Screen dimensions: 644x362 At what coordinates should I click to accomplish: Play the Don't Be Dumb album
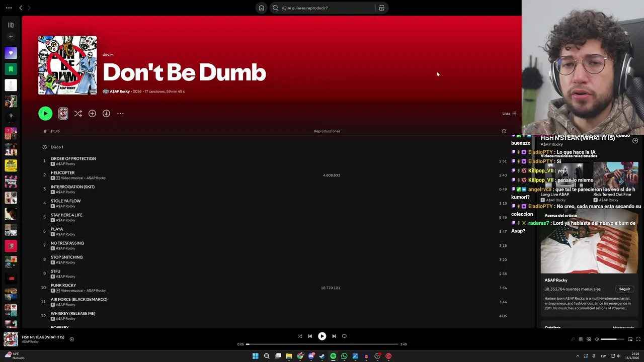[x=45, y=114]
